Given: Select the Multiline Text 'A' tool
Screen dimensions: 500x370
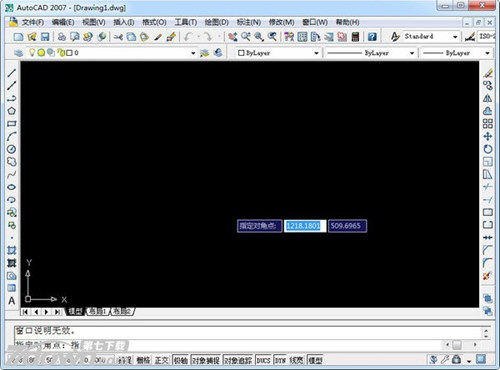Looking at the screenshot, I should pyautogui.click(x=12, y=301).
